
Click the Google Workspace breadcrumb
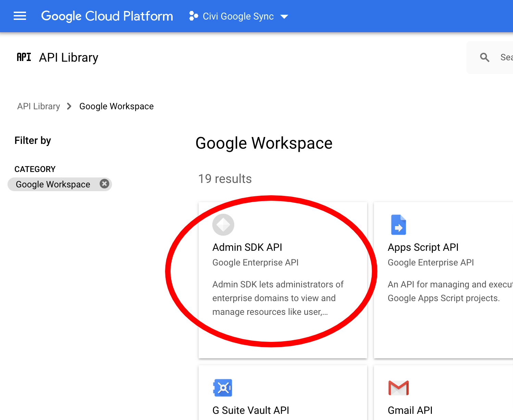pos(116,106)
